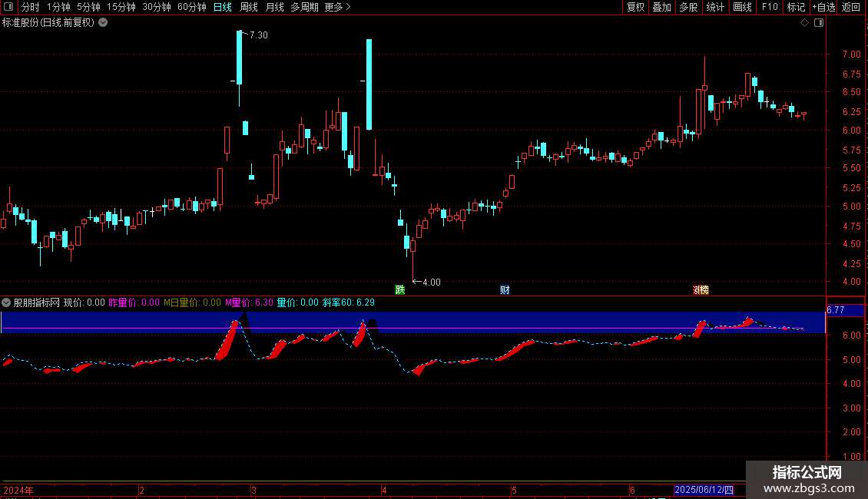Image resolution: width=868 pixels, height=499 pixels.
Task: Click the 股朋指标网 indicator name
Action: pyautogui.click(x=37, y=302)
